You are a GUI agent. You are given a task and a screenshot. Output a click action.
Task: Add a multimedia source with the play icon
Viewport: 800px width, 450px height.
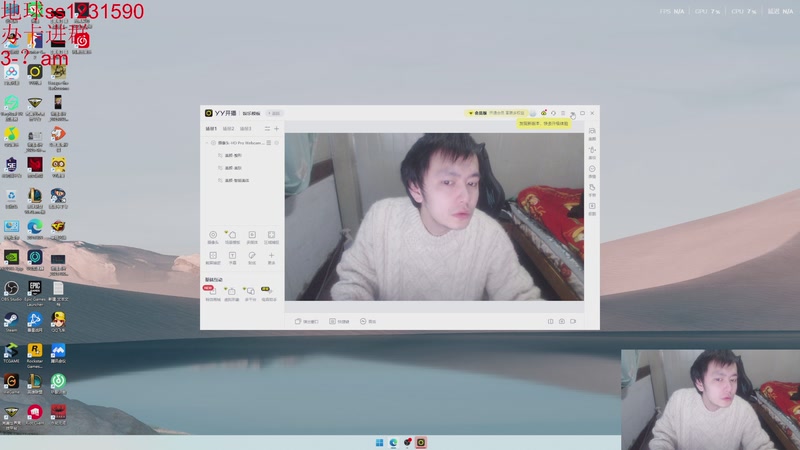pos(252,237)
